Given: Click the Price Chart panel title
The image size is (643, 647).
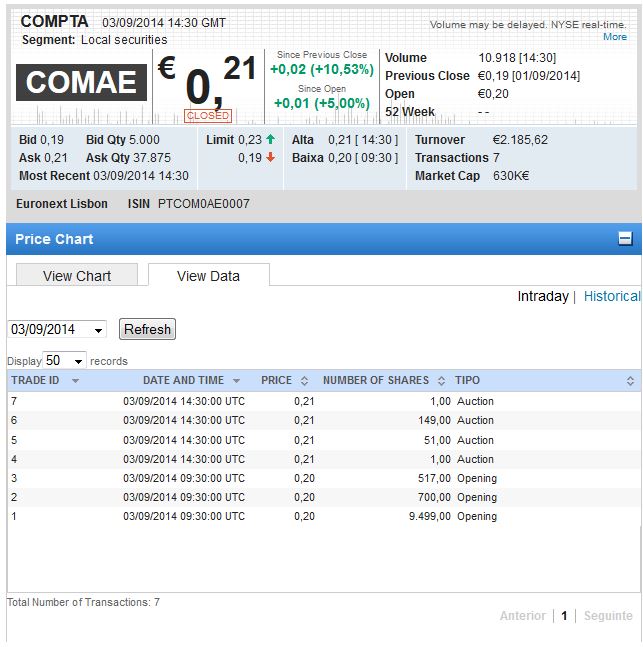Looking at the screenshot, I should (x=54, y=239).
